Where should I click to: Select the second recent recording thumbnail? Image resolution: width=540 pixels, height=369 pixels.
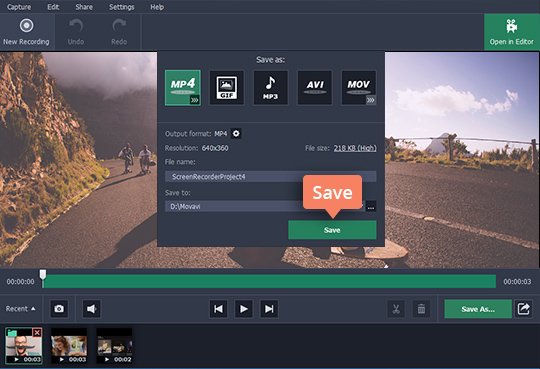(x=69, y=346)
